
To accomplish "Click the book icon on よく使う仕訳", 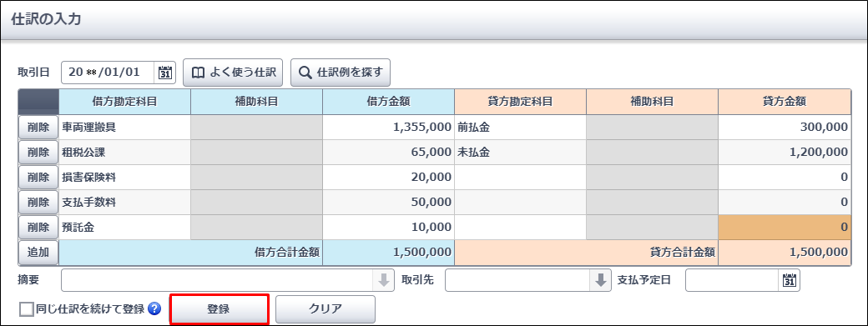I will (x=198, y=73).
